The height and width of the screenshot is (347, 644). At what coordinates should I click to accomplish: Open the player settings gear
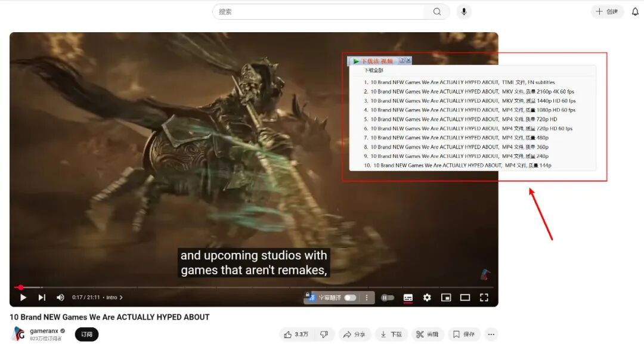click(x=427, y=298)
